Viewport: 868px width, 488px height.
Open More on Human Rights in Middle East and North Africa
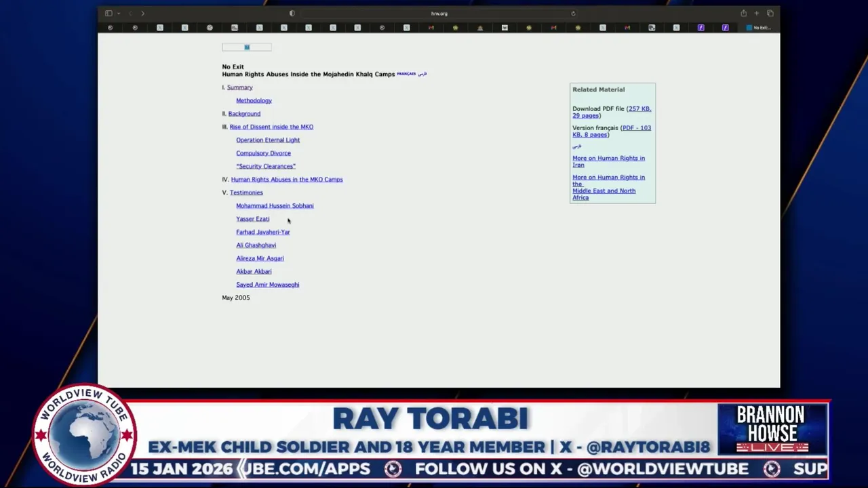608,187
